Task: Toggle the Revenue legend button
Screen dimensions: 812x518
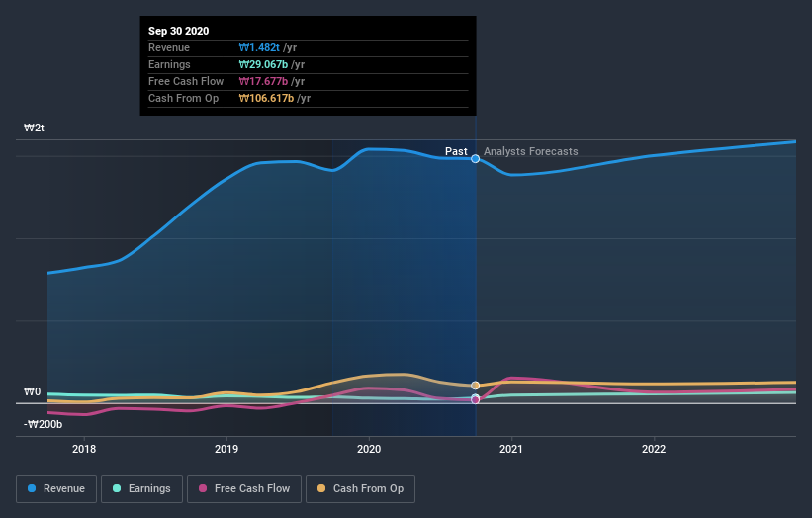Action: [56, 489]
